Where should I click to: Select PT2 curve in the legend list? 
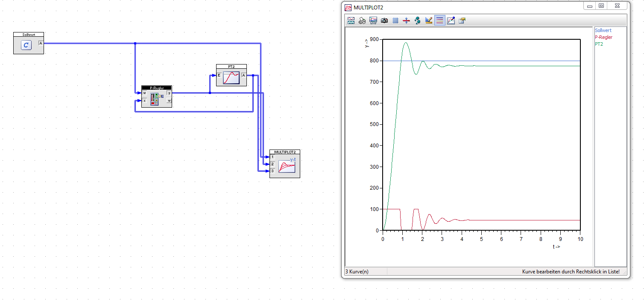pos(599,44)
